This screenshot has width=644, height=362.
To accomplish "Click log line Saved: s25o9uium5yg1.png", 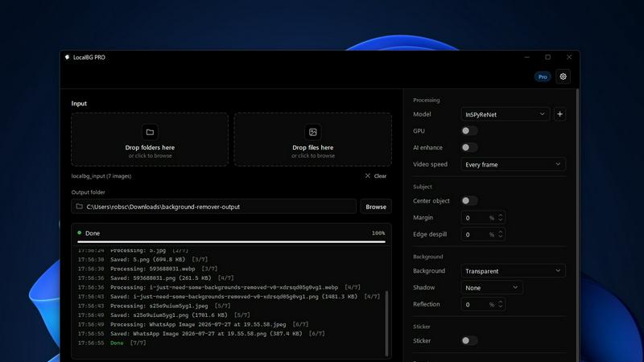I will (164, 315).
